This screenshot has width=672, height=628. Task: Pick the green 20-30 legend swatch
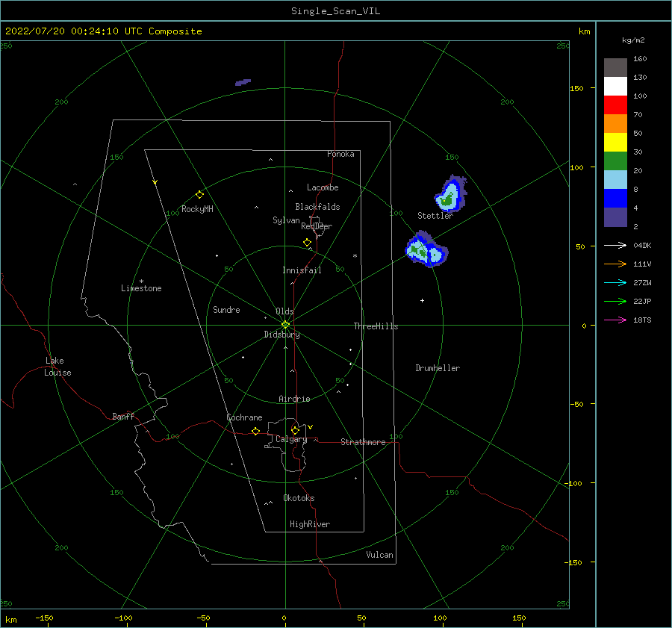click(615, 161)
